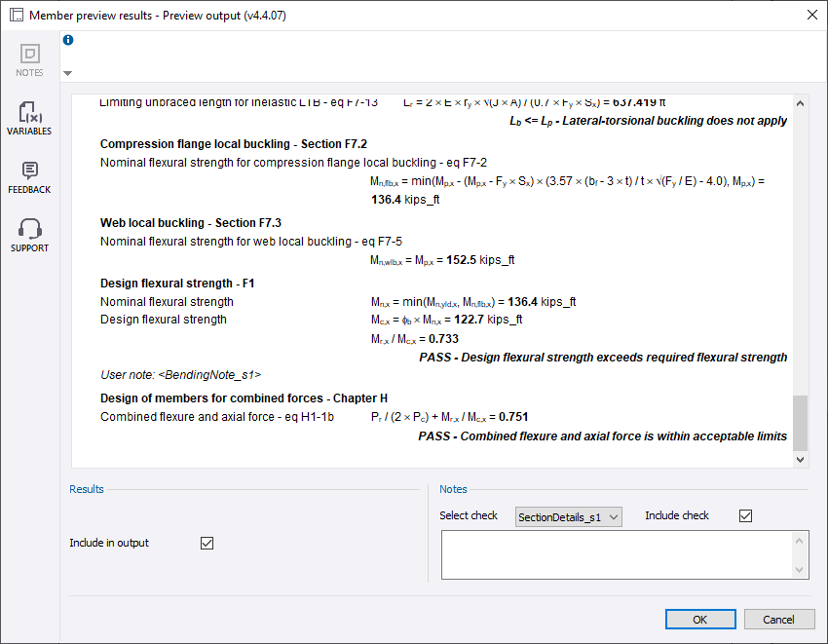Click the 0.733 Mr,x / Mc,x ratio value
Screen dimensions: 828x644
(x=443, y=339)
